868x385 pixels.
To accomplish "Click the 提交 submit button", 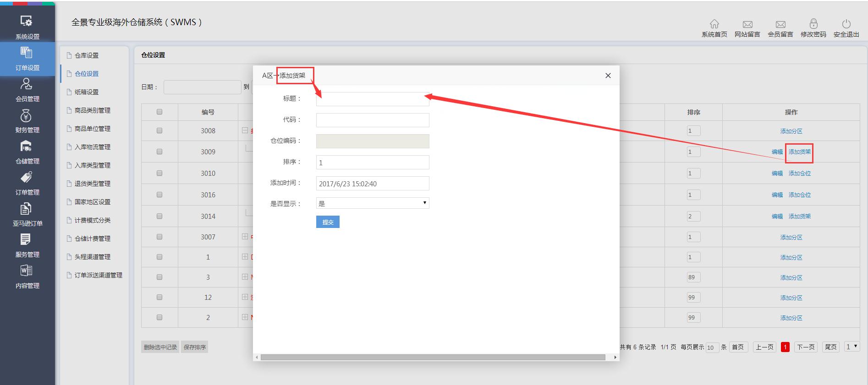I will click(328, 222).
